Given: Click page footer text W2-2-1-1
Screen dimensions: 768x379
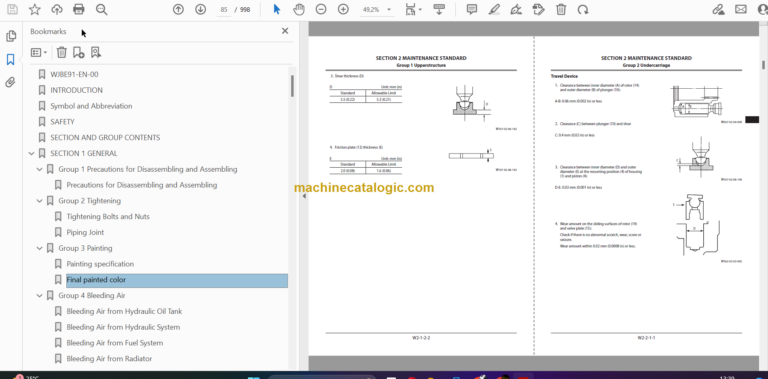Looking at the screenshot, I should tap(646, 337).
